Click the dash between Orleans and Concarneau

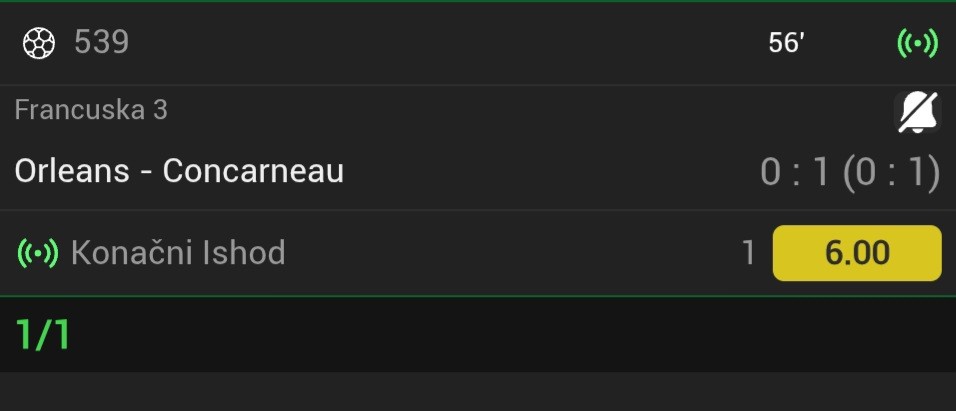point(146,172)
